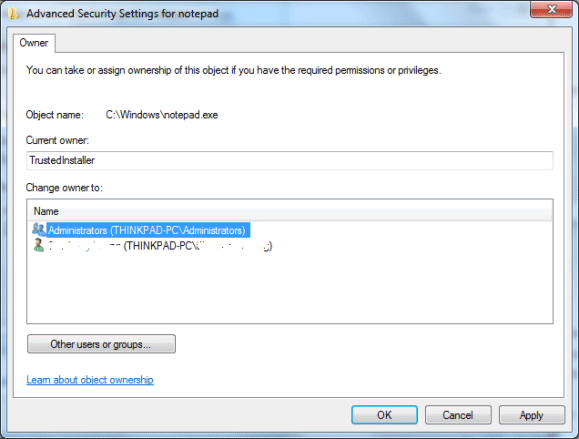Click the C:\Windows\notepad.exe object path
The image size is (579, 439).
coord(162,115)
